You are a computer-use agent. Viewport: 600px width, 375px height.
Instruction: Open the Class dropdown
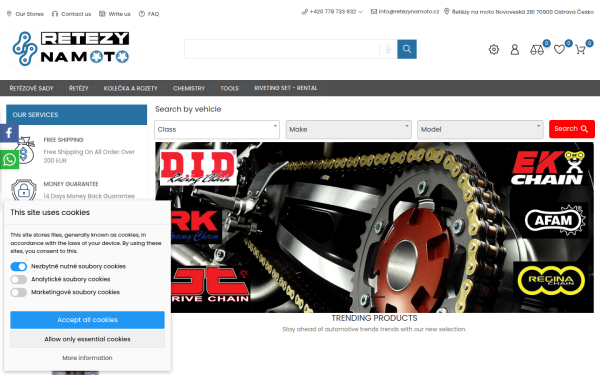tap(217, 129)
